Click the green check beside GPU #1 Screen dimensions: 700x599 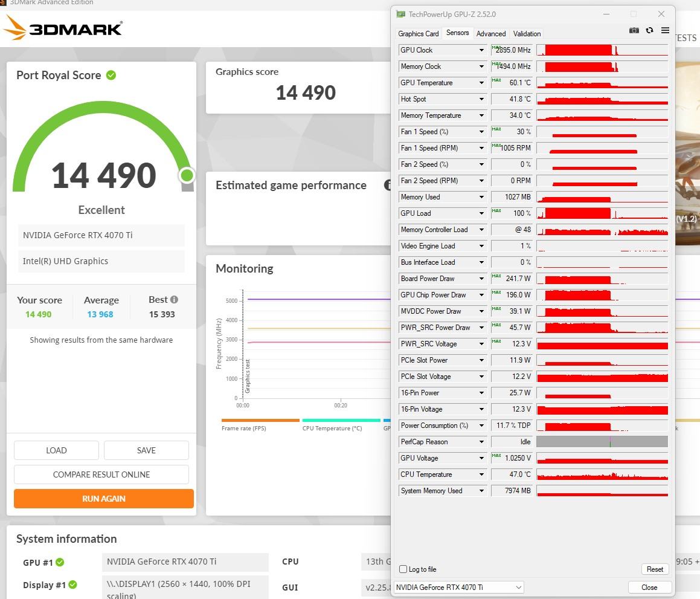coord(60,562)
